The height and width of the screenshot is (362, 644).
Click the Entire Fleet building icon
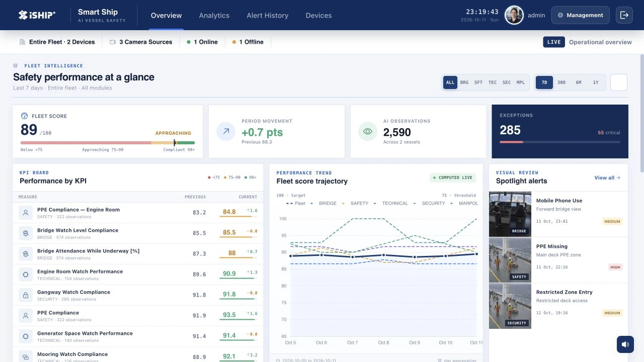click(x=22, y=42)
